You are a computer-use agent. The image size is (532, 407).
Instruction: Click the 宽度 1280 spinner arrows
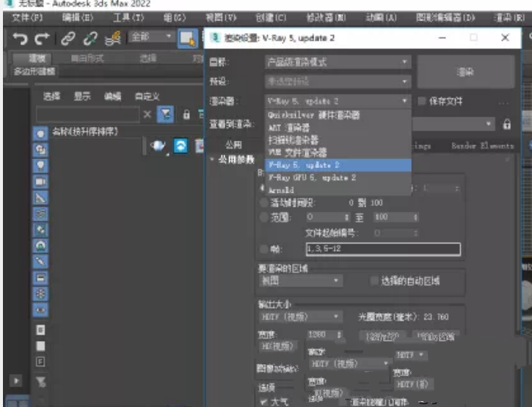coord(339,334)
